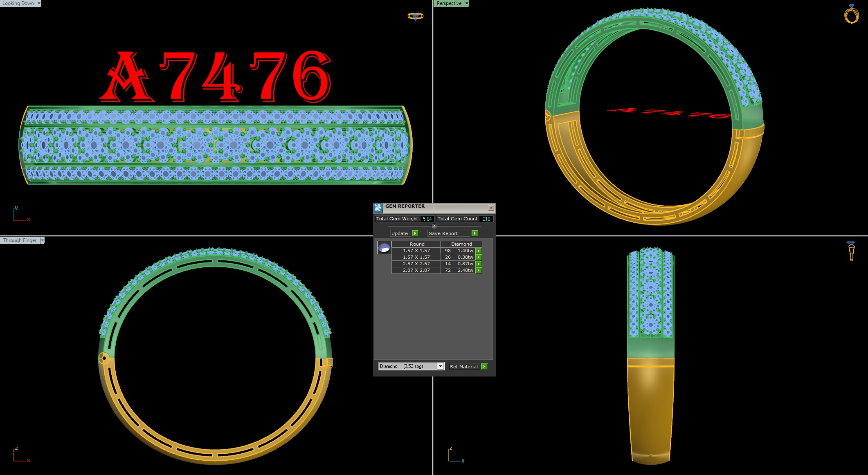Click the Total Gem Weight value 5.04
The height and width of the screenshot is (475, 868).
pyautogui.click(x=427, y=219)
